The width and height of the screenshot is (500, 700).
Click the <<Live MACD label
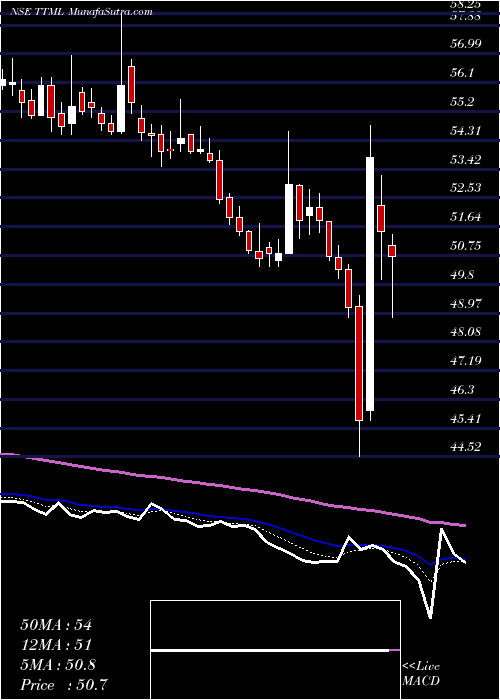pyautogui.click(x=421, y=674)
